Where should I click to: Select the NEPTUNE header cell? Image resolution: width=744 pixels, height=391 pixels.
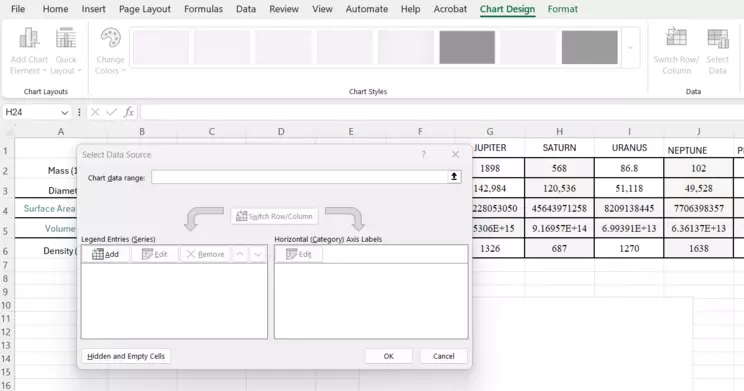click(699, 149)
